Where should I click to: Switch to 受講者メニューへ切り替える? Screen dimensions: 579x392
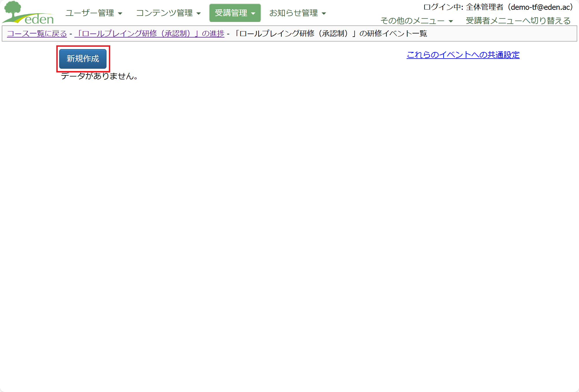point(518,21)
